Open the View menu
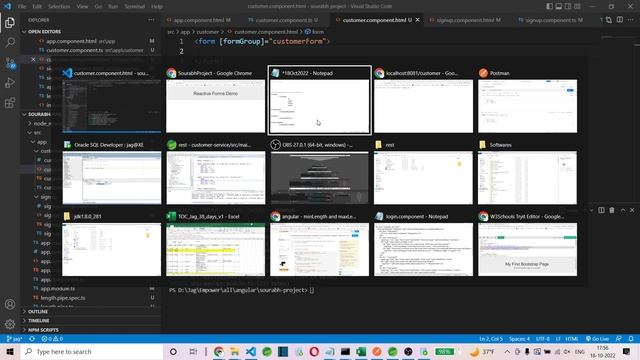 82,7
